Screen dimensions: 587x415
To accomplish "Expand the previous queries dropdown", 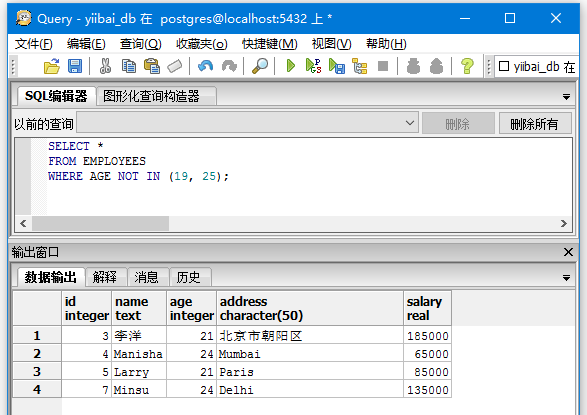I will pyautogui.click(x=410, y=123).
